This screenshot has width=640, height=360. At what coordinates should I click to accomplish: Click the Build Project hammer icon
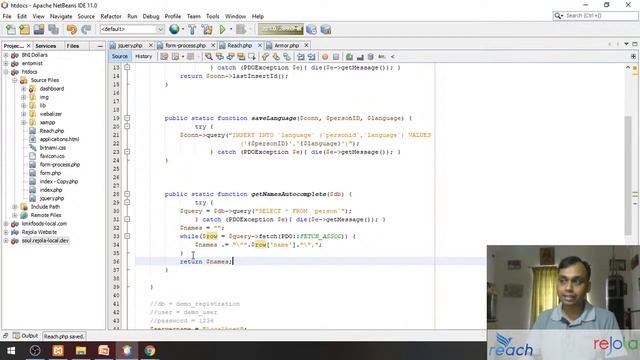[192, 29]
